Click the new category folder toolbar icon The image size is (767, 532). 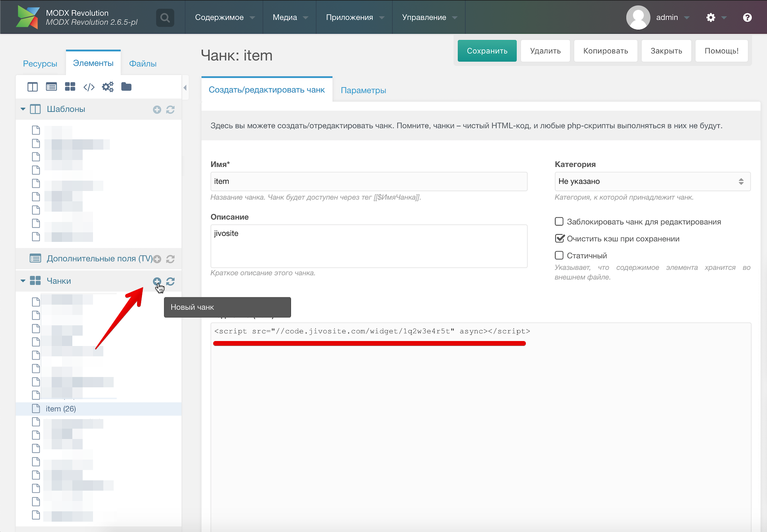point(126,87)
